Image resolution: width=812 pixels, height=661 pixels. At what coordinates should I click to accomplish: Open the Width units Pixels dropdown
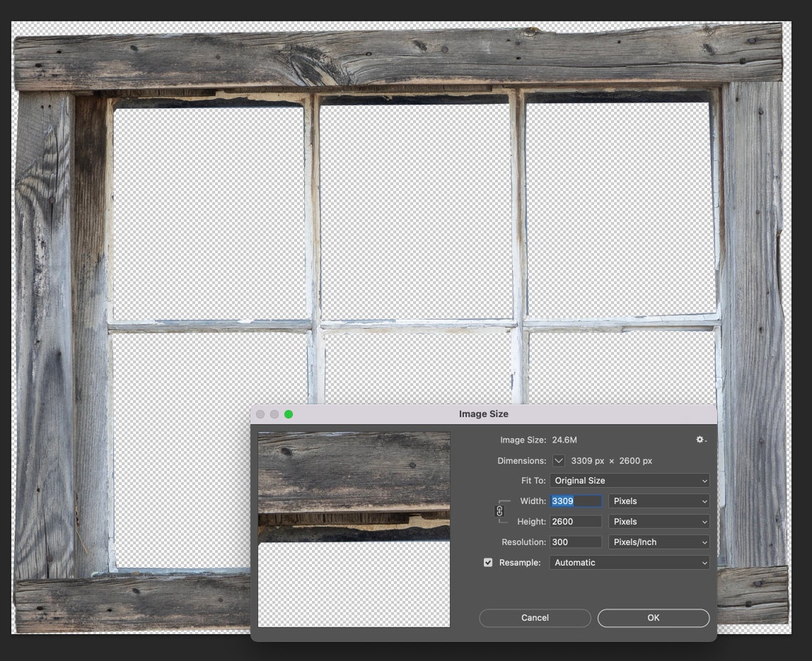[x=658, y=501]
